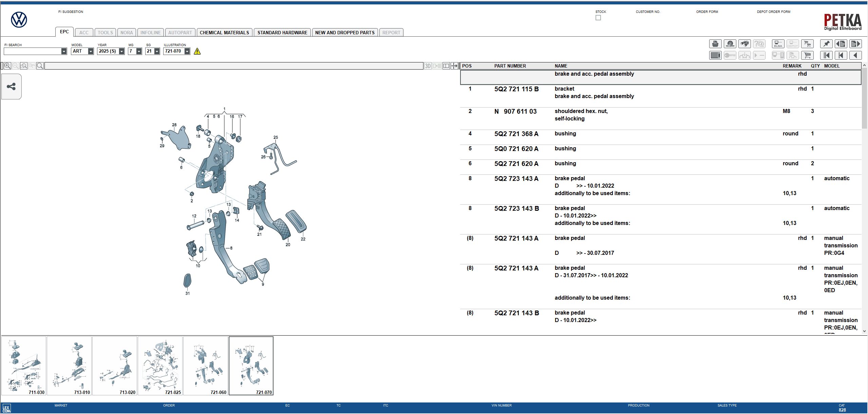Click the plain back triangle arrow

tap(855, 55)
